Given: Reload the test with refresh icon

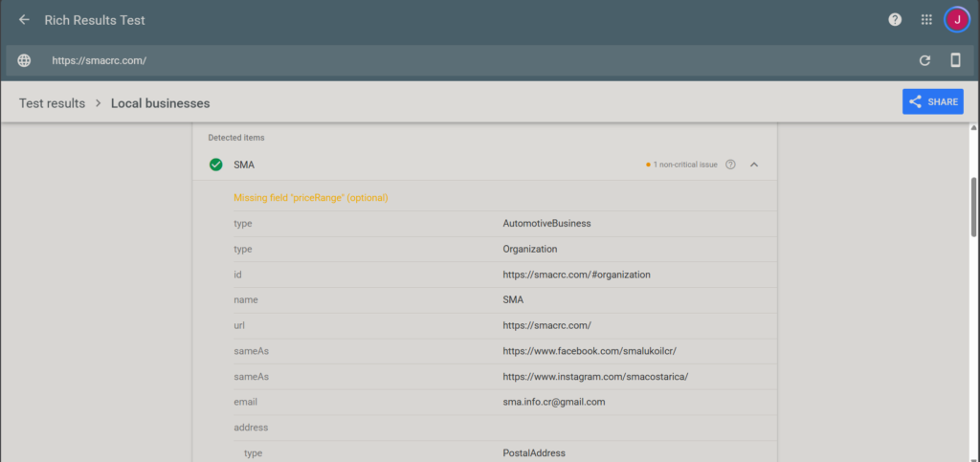Looking at the screenshot, I should (x=924, y=60).
